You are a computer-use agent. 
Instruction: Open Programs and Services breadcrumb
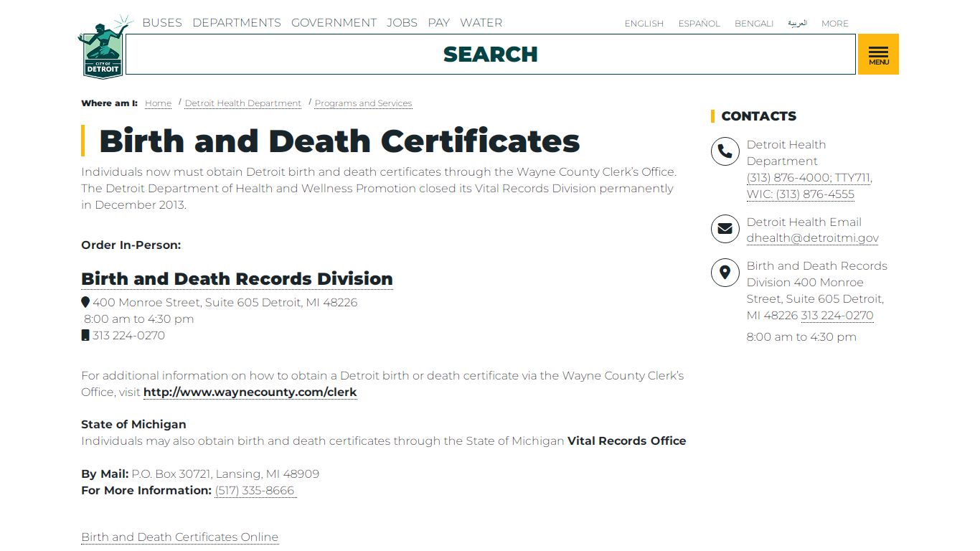point(363,103)
